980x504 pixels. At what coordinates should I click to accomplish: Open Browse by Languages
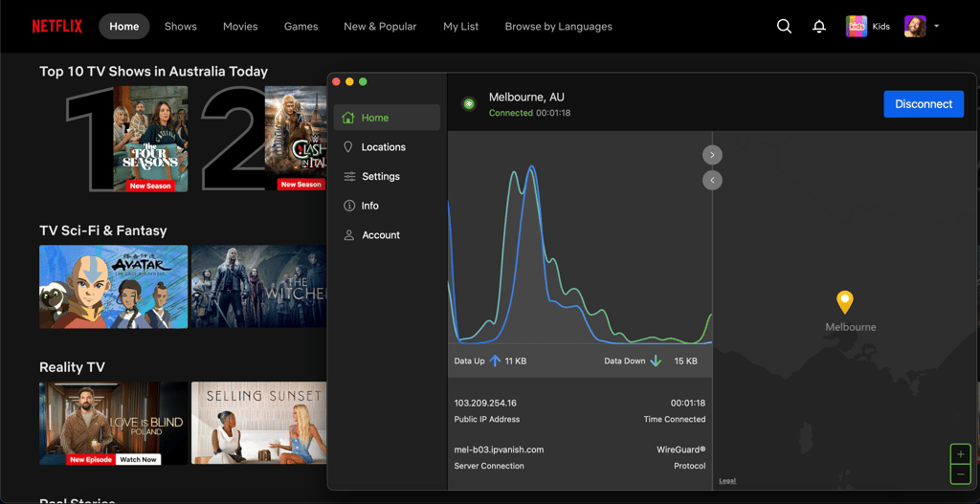click(558, 26)
